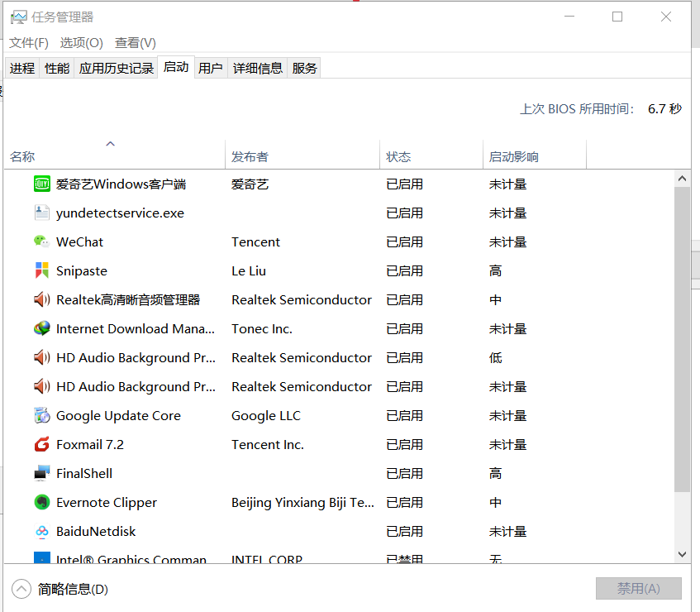Viewport: 700px width, 612px height.
Task: Select the Internet Download Mana... entry
Action: pos(136,329)
